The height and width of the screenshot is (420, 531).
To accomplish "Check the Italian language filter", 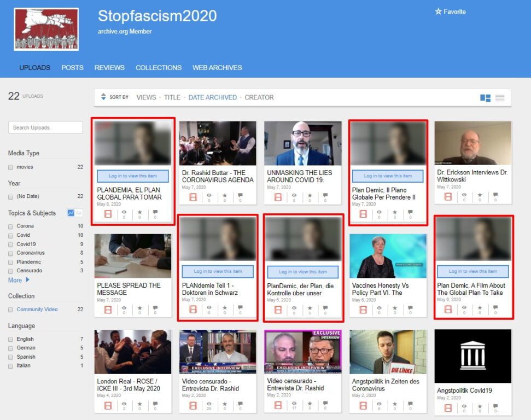I will point(11,366).
